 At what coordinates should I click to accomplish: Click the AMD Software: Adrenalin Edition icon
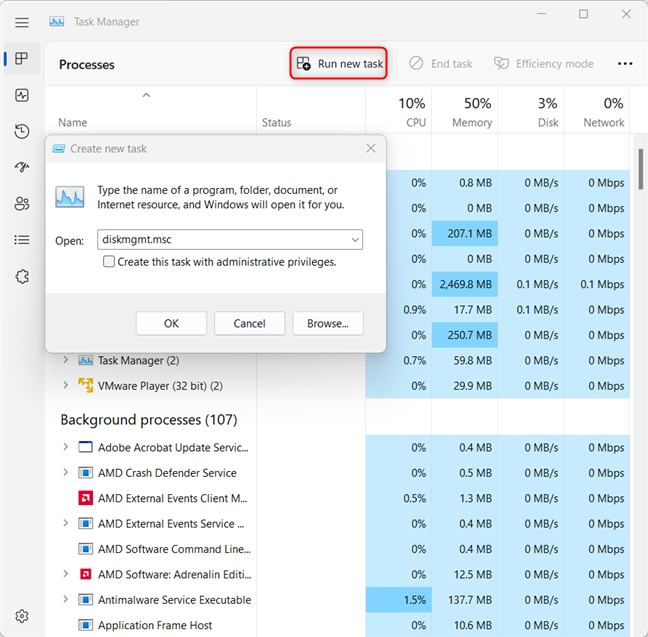(x=86, y=574)
